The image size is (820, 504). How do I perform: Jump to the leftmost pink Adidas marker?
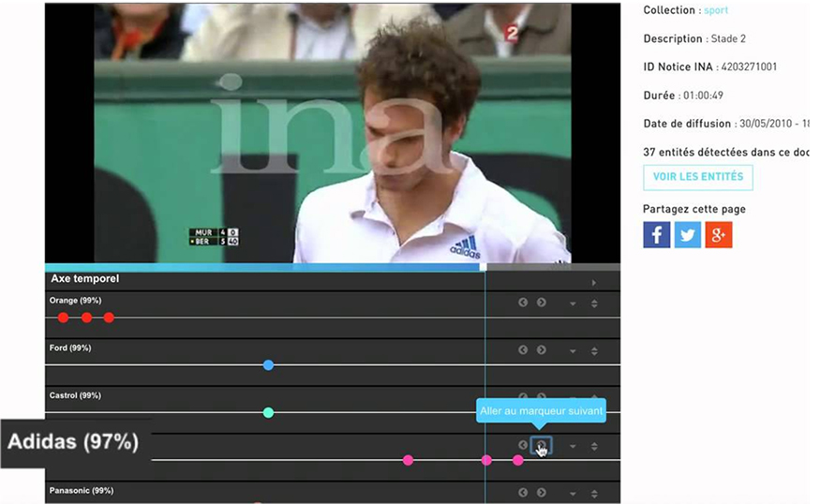pyautogui.click(x=408, y=460)
